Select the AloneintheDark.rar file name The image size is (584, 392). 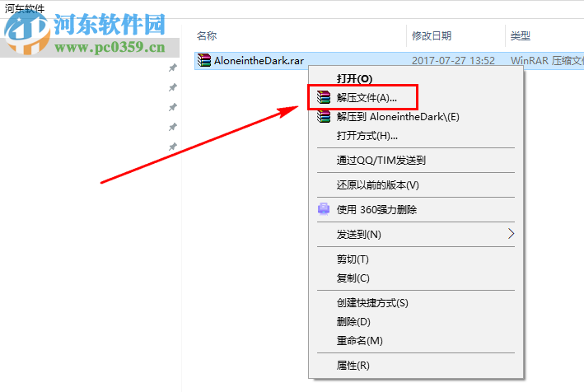259,60
